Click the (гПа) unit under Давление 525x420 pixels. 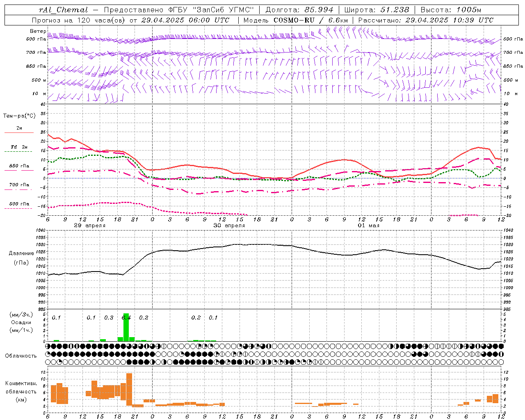tap(21, 263)
